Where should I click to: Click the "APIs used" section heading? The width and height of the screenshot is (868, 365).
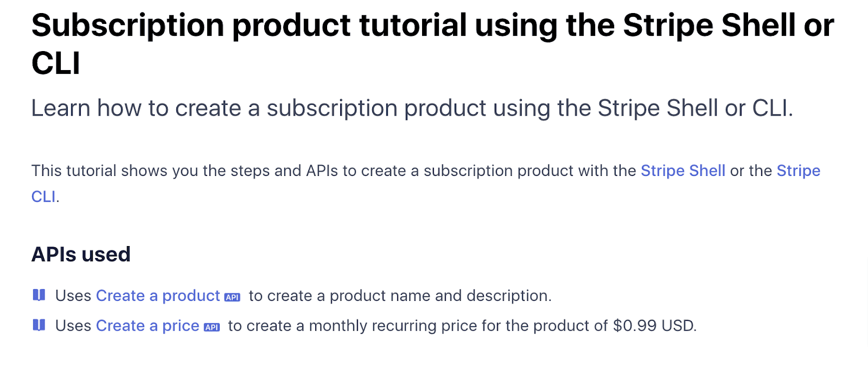[x=81, y=254]
